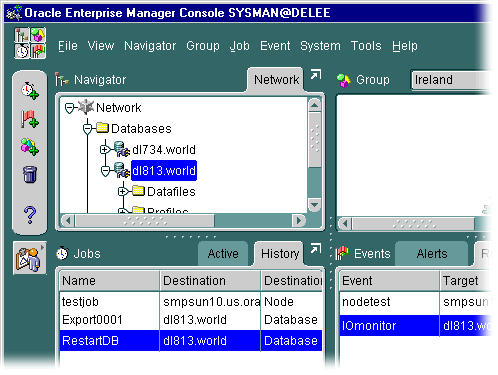This screenshot has height=375, width=498.
Task: Click the Group pane toggle icon in top-left grid
Action: point(38,35)
